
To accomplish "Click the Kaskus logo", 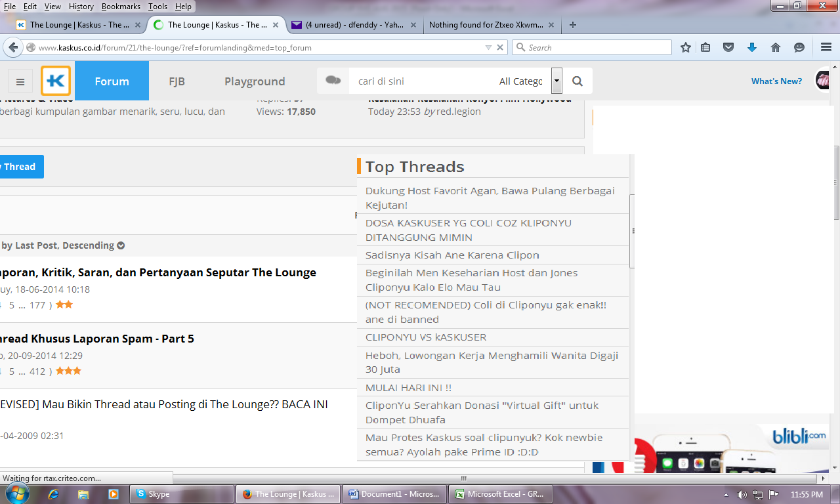I will pos(56,81).
